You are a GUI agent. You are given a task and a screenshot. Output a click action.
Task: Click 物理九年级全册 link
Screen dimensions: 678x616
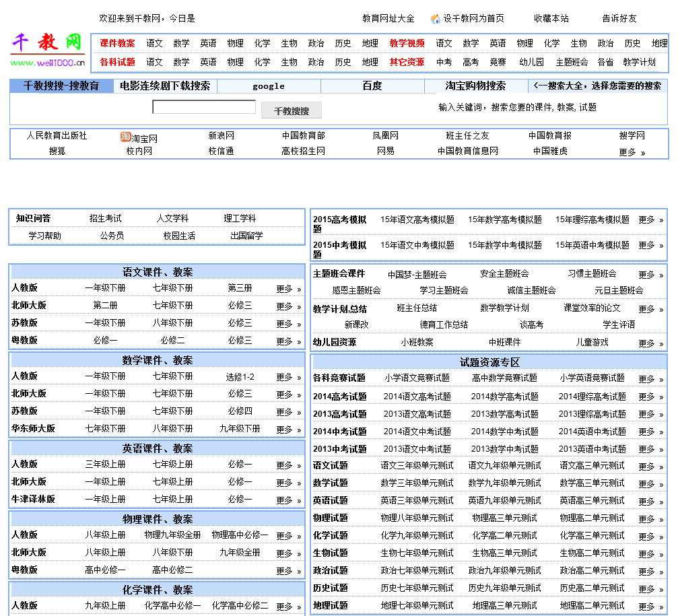coord(172,535)
